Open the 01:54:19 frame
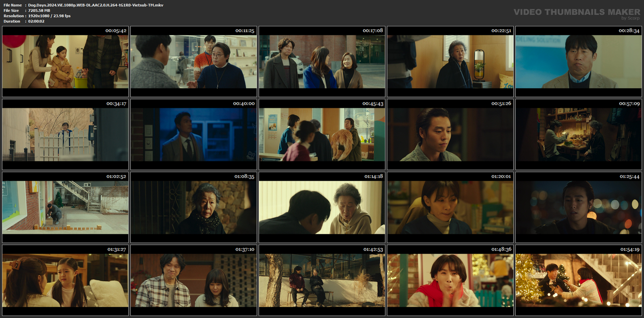Viewport: 644px width, 318px height. [x=579, y=280]
